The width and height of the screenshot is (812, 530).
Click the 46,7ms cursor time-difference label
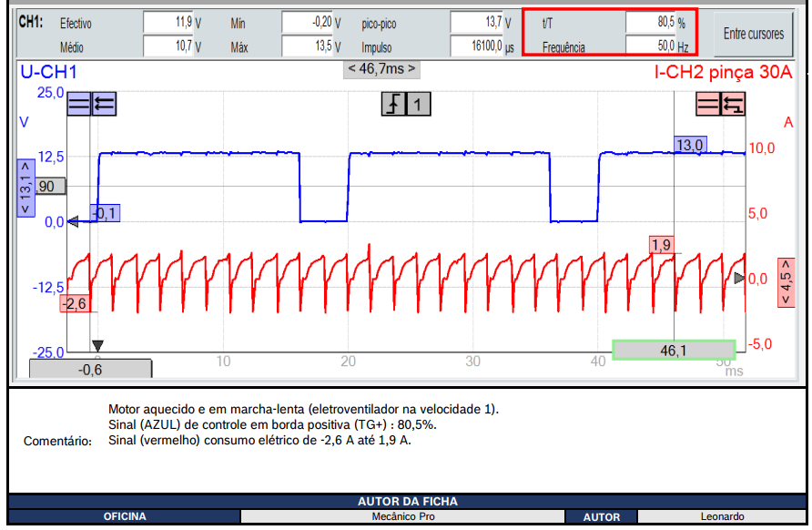pyautogui.click(x=381, y=69)
